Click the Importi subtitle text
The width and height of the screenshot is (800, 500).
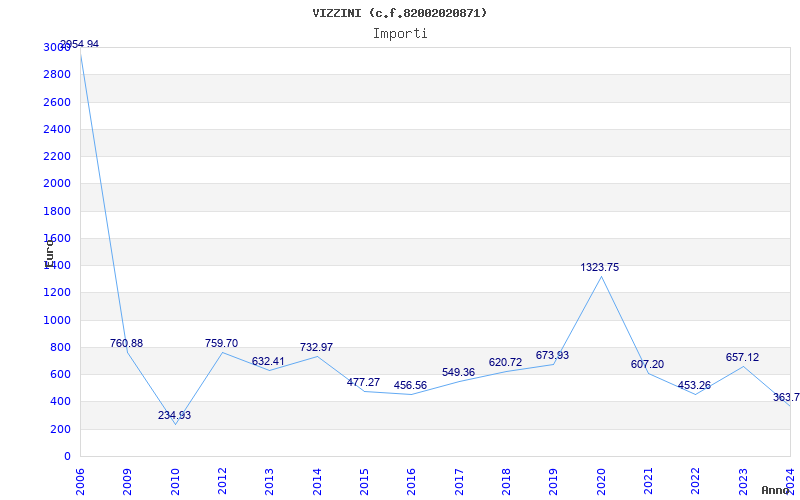pyautogui.click(x=400, y=34)
